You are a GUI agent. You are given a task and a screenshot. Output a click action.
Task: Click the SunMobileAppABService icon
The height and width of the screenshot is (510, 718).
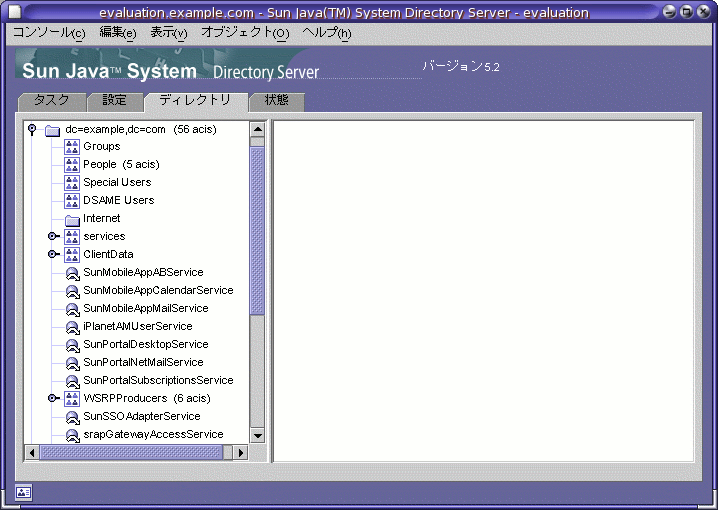(x=72, y=273)
